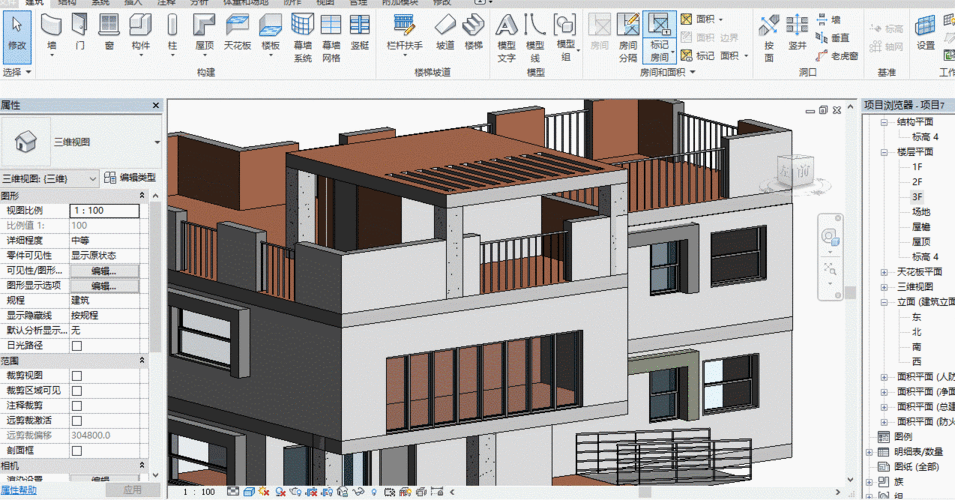Close the 属性 panel
This screenshot has height=500, width=955.
pyautogui.click(x=156, y=105)
